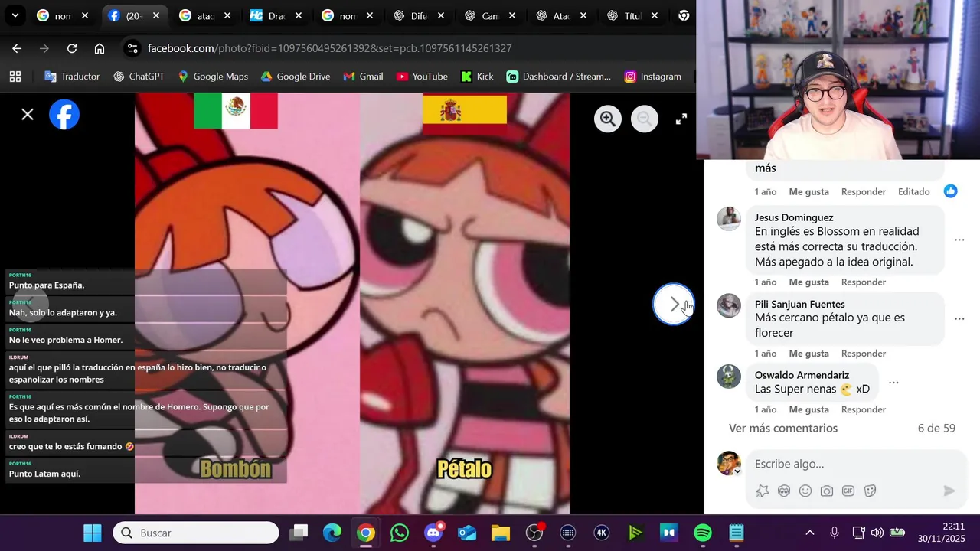This screenshot has height=551, width=980.
Task: Open Spotify from the taskbar
Action: pos(703,533)
